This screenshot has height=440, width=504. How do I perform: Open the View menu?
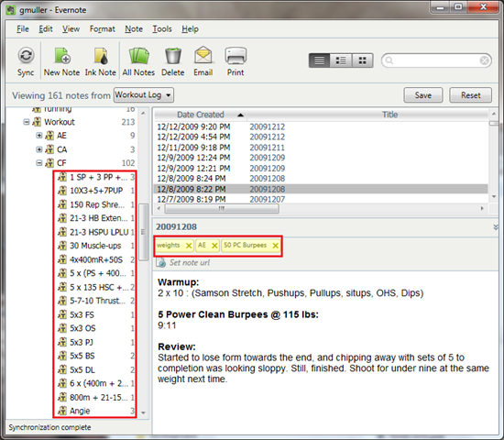(71, 29)
